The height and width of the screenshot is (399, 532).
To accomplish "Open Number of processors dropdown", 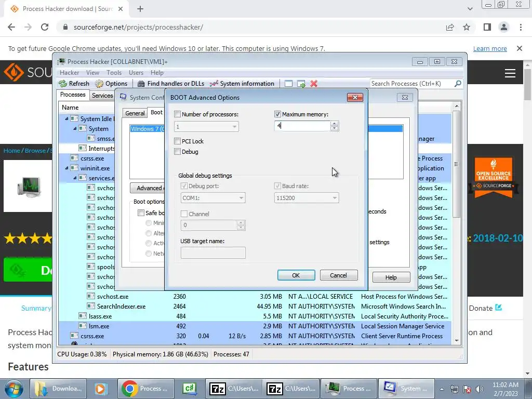I will [x=206, y=127].
